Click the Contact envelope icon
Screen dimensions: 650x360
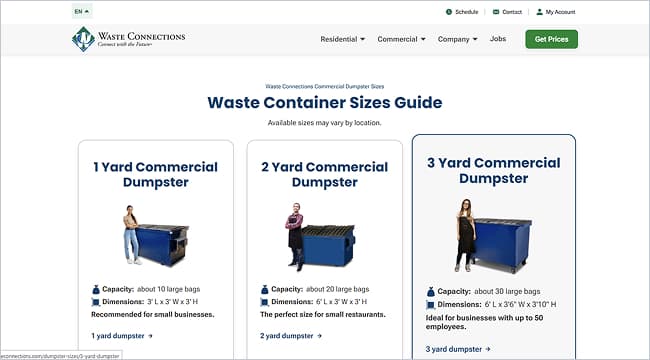tap(496, 12)
